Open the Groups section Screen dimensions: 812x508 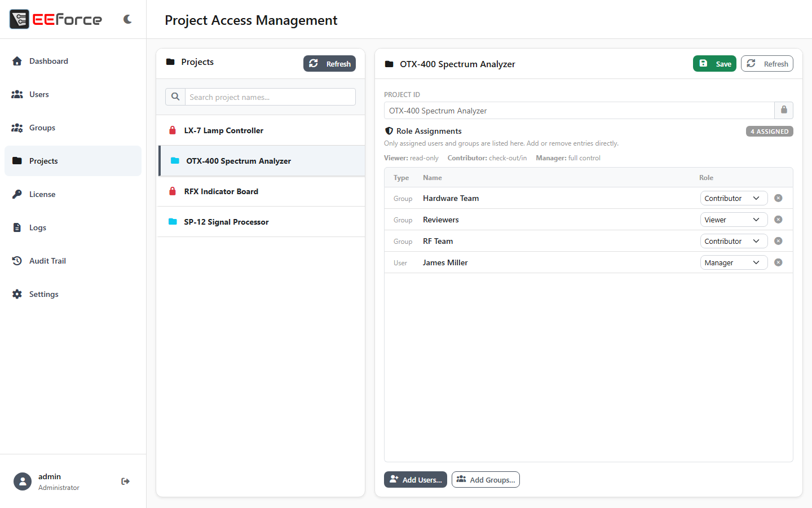pos(73,128)
